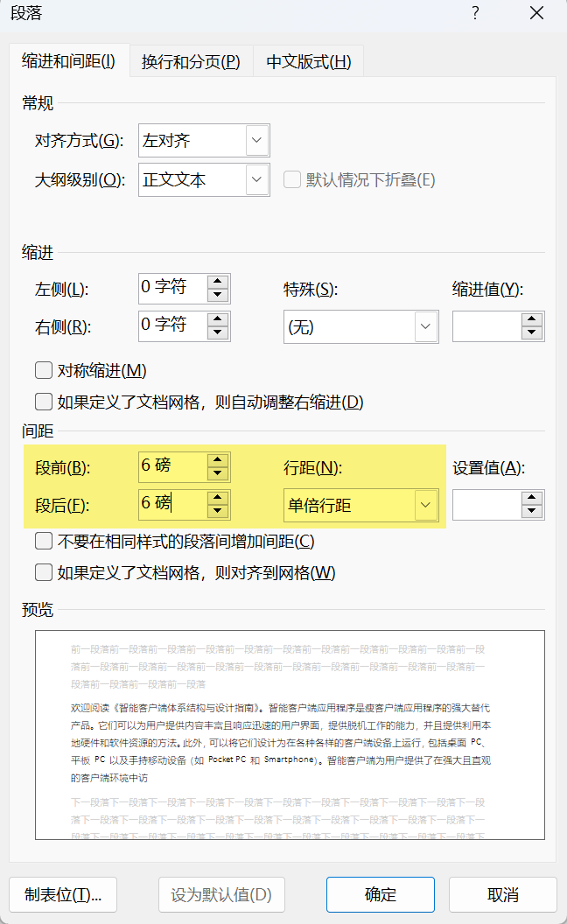The image size is (567, 924).
Task: Decrease 设置值 with the down arrow
Action: (x=532, y=512)
